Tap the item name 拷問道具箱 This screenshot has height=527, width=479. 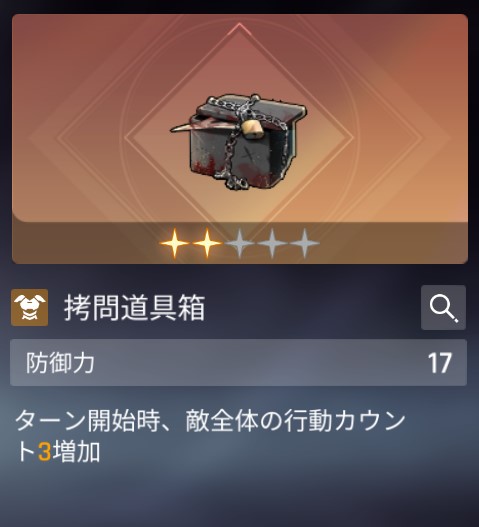134,308
